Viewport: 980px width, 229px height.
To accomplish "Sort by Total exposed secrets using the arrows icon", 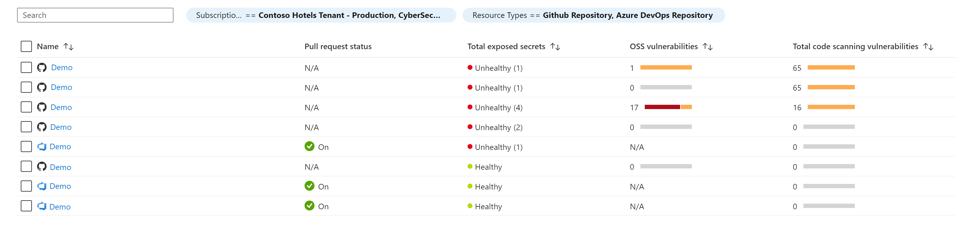I will coord(555,47).
